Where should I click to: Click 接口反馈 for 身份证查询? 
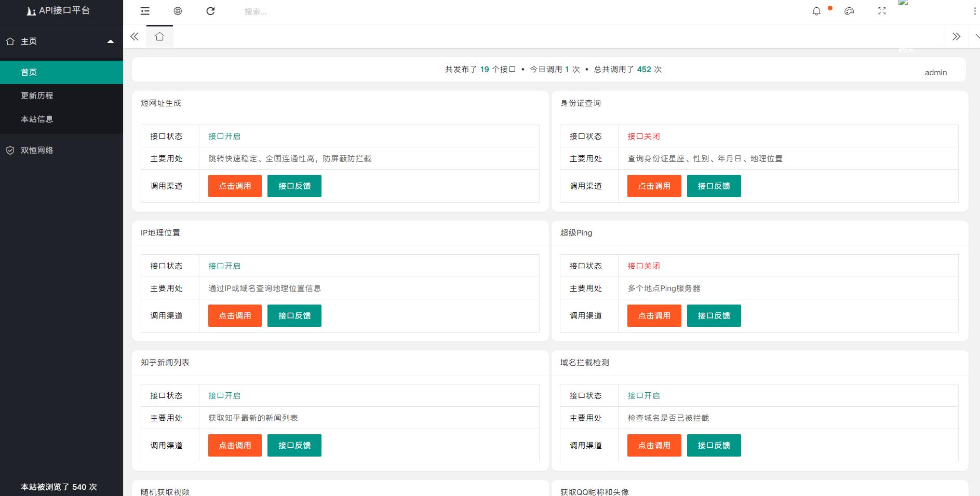pos(714,186)
